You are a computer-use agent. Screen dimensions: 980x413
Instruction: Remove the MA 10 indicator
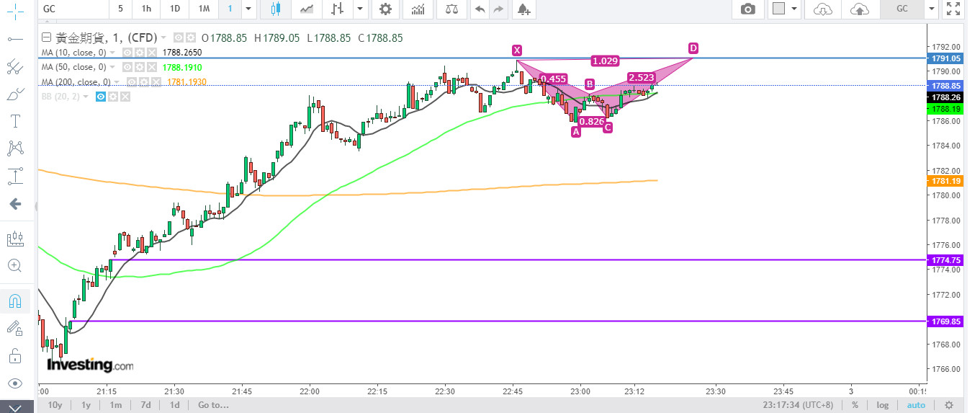(151, 53)
